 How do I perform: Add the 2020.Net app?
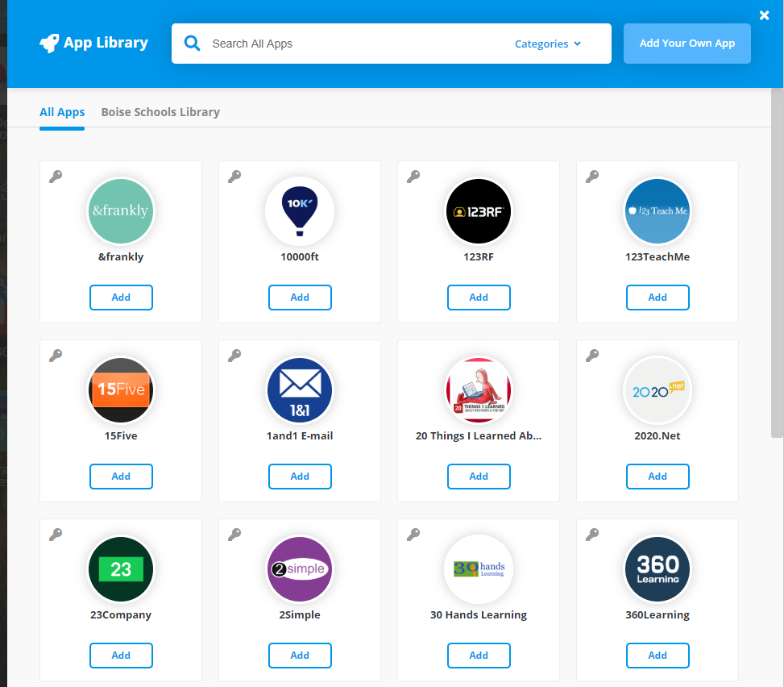pyautogui.click(x=658, y=477)
